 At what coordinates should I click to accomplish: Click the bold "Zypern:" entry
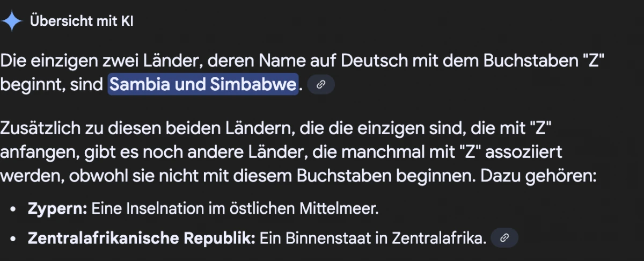pyautogui.click(x=57, y=208)
